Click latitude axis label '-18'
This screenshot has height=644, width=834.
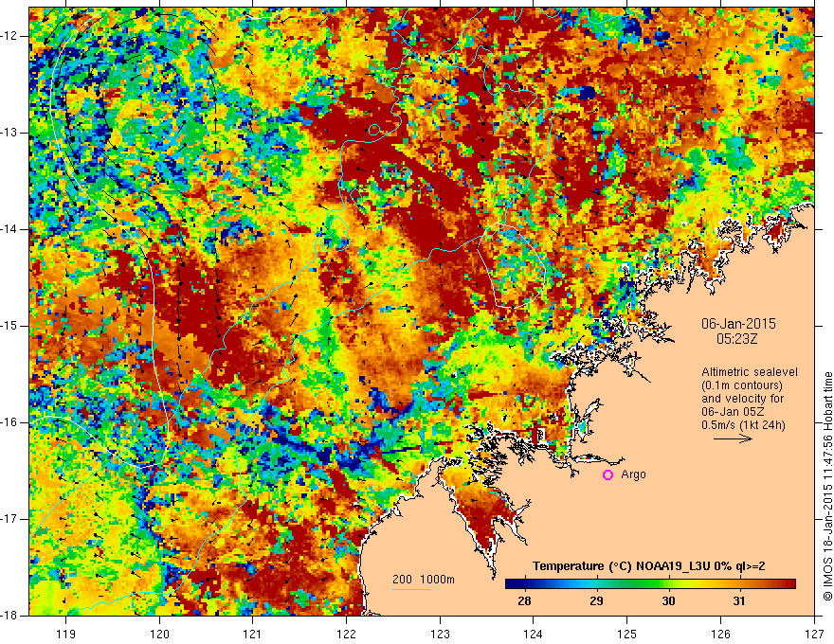click(10, 616)
